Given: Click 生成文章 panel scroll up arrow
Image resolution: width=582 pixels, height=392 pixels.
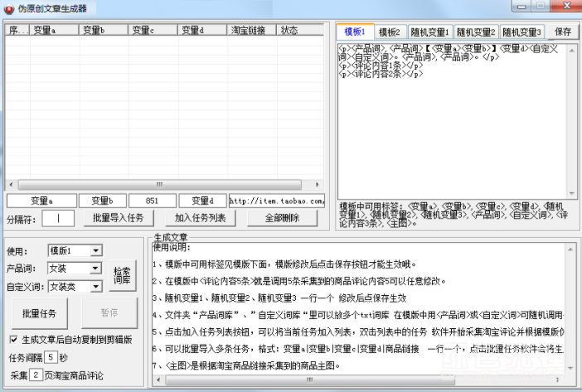Looking at the screenshot, I should (570, 249).
